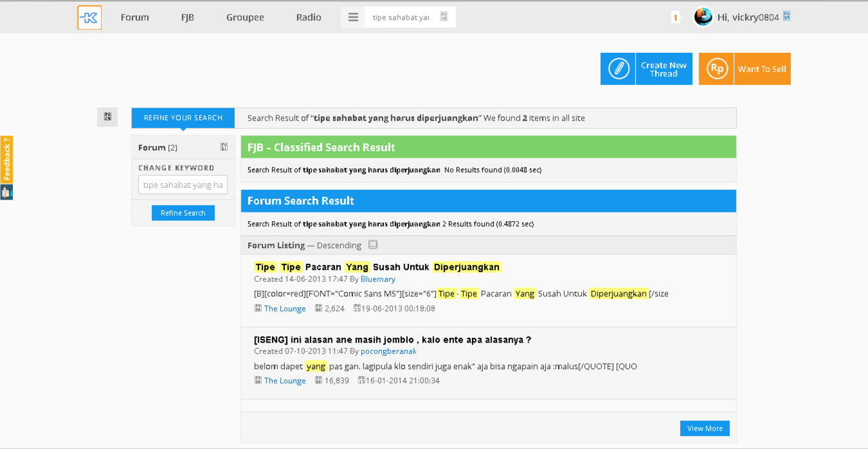868x449 pixels.
Task: Click the Rp Want To Sell icon
Action: coord(717,69)
